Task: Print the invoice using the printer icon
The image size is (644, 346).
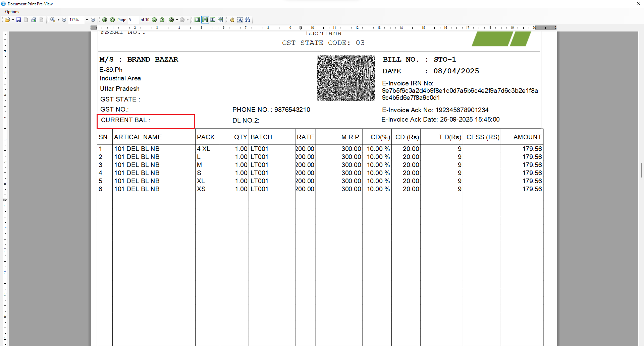Action: click(34, 20)
